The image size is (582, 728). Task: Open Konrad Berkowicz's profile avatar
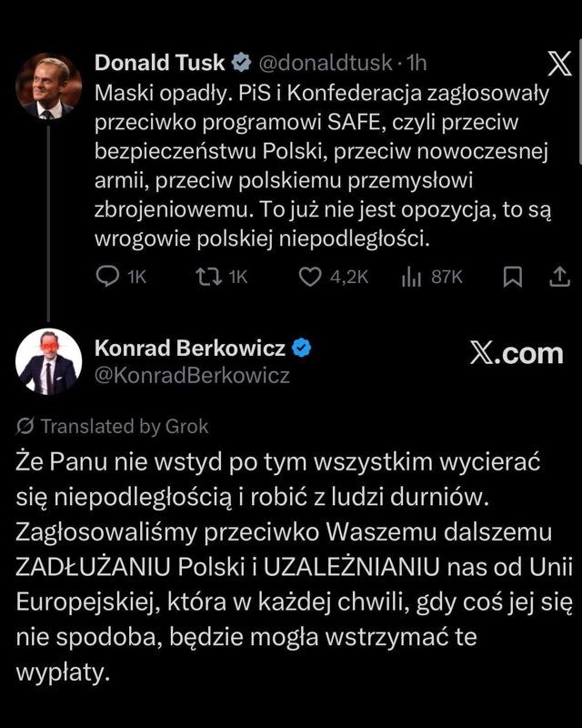pyautogui.click(x=48, y=361)
